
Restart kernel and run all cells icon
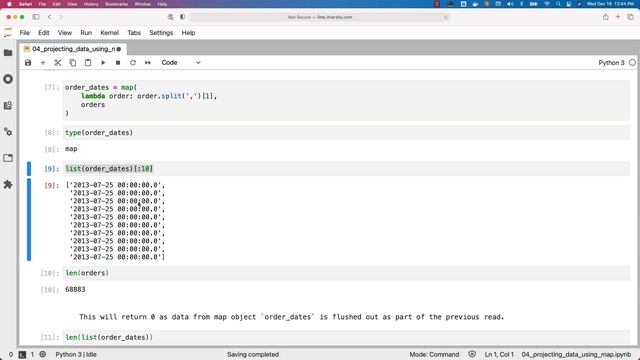coord(148,62)
